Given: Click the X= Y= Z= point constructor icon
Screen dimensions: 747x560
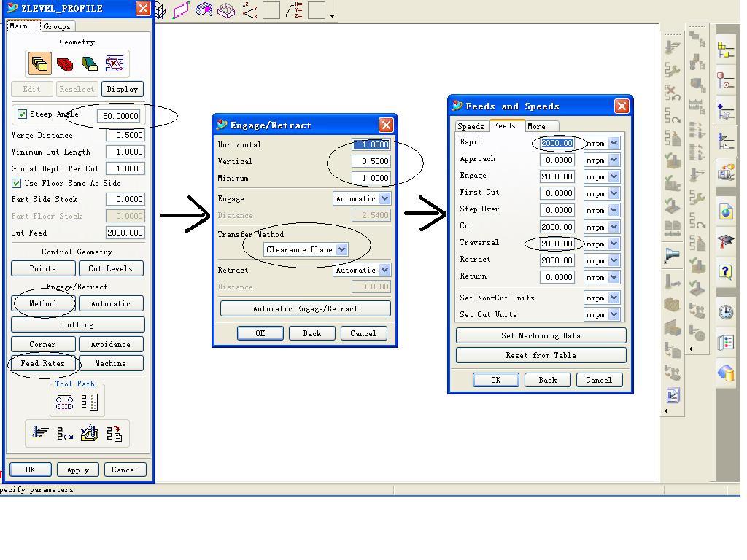Looking at the screenshot, I should pyautogui.click(x=295, y=10).
